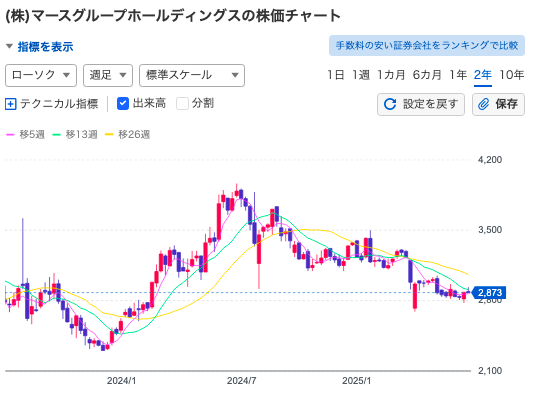This screenshot has width=533, height=393.
Task: Open the 週足 interval dropdown
Action: coord(108,75)
